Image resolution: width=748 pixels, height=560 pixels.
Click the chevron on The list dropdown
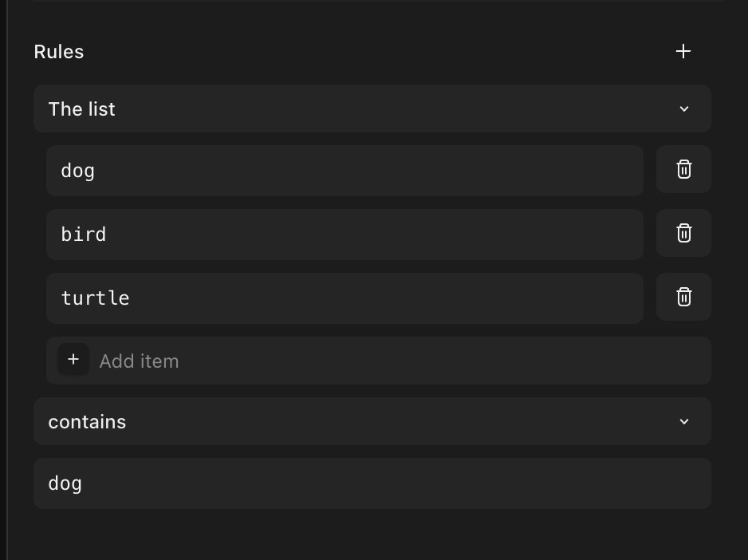point(683,109)
